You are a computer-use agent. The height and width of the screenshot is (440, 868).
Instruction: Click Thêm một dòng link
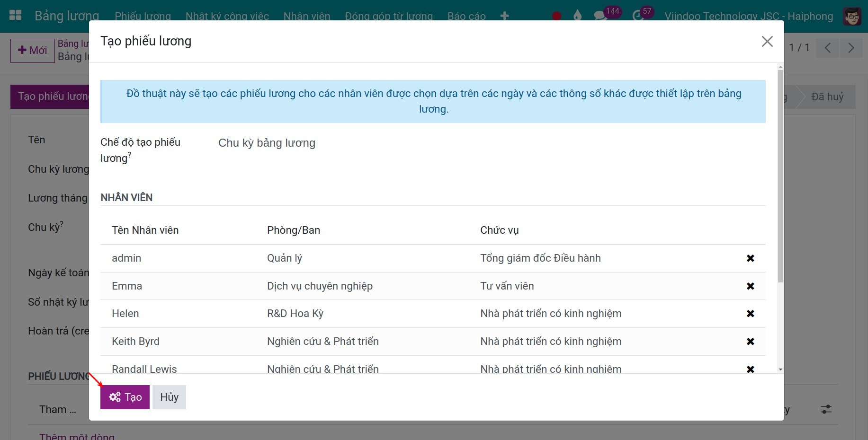(77, 436)
